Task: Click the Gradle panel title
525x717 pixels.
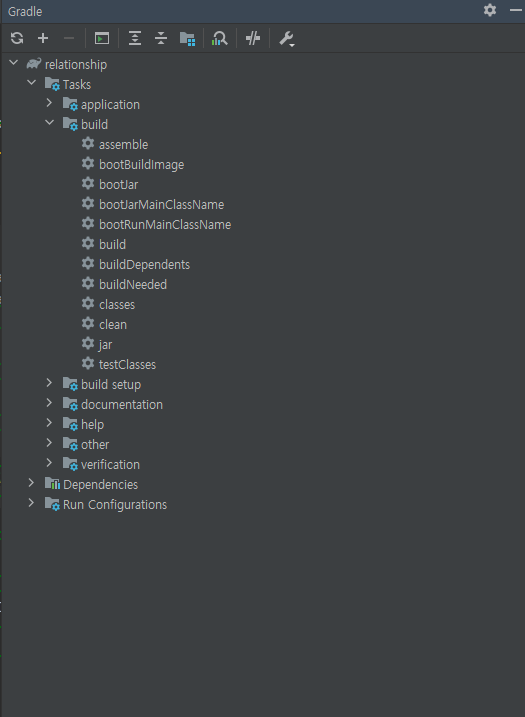Action: [x=25, y=11]
